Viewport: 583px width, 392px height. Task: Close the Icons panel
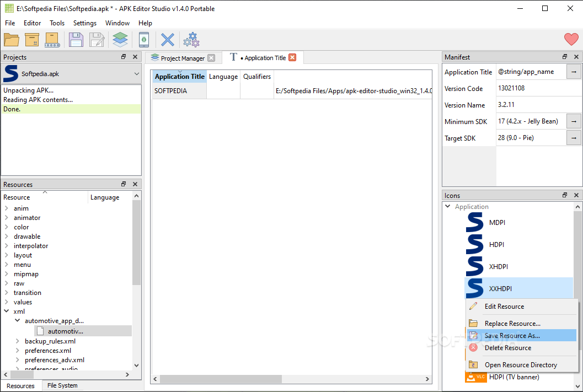coord(576,195)
